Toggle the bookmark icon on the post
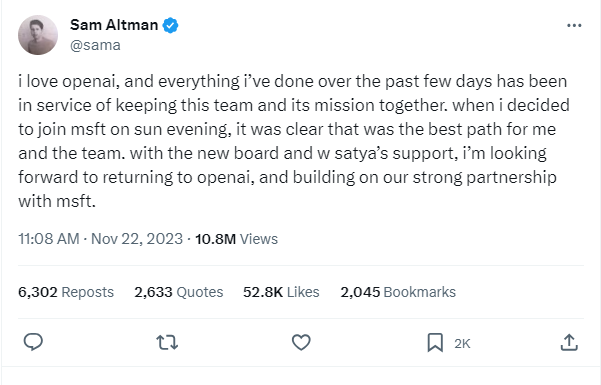Image resolution: width=601 pixels, height=385 pixels. [435, 342]
